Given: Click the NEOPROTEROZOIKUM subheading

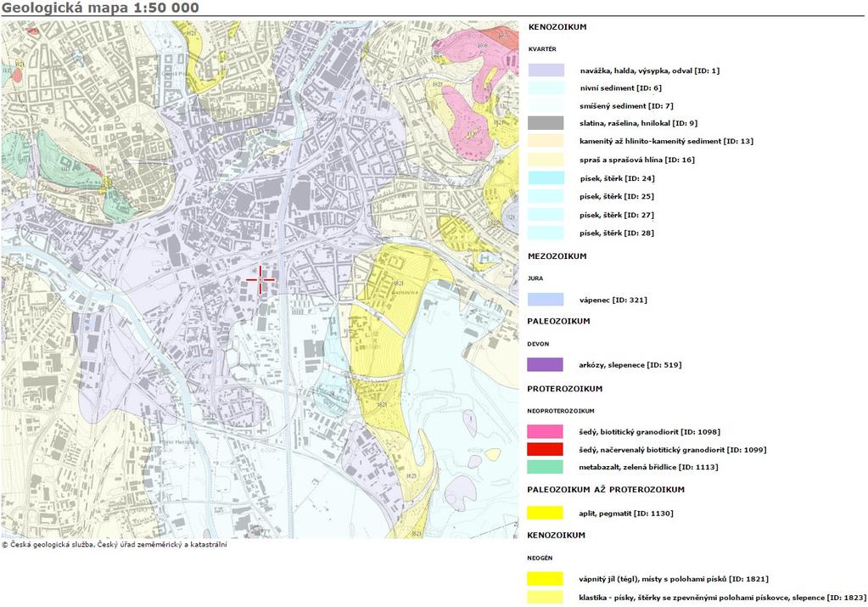Looking at the screenshot, I should pyautogui.click(x=561, y=411).
